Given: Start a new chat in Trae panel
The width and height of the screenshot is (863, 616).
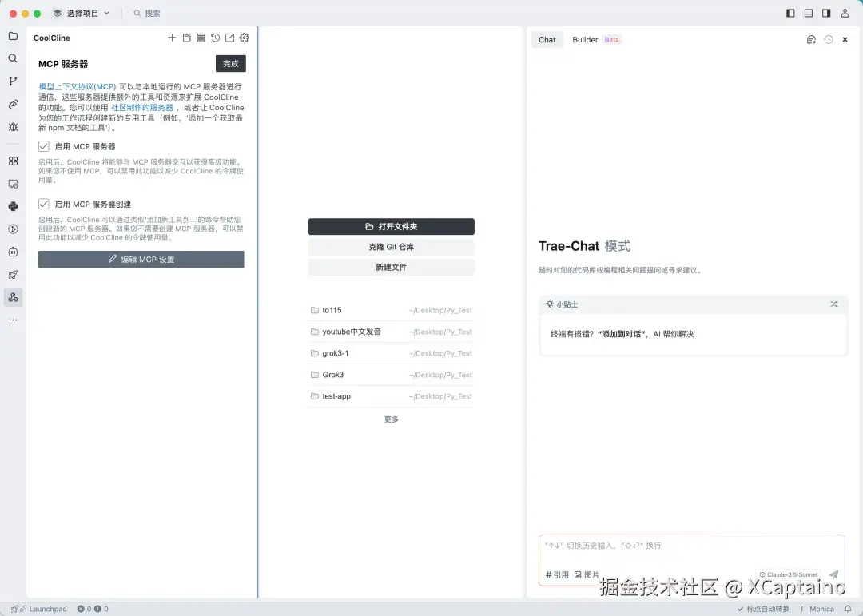Looking at the screenshot, I should click(x=811, y=40).
